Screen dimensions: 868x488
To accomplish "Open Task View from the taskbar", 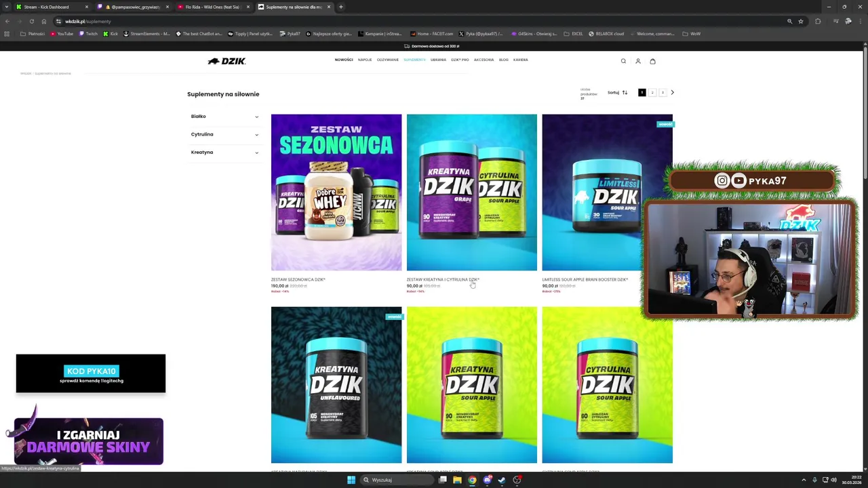I will [x=442, y=480].
